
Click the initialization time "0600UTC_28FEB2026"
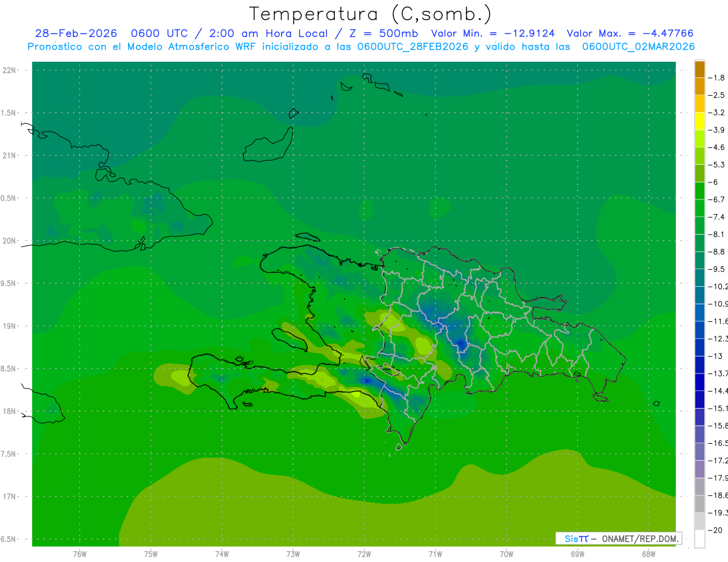tap(413, 47)
